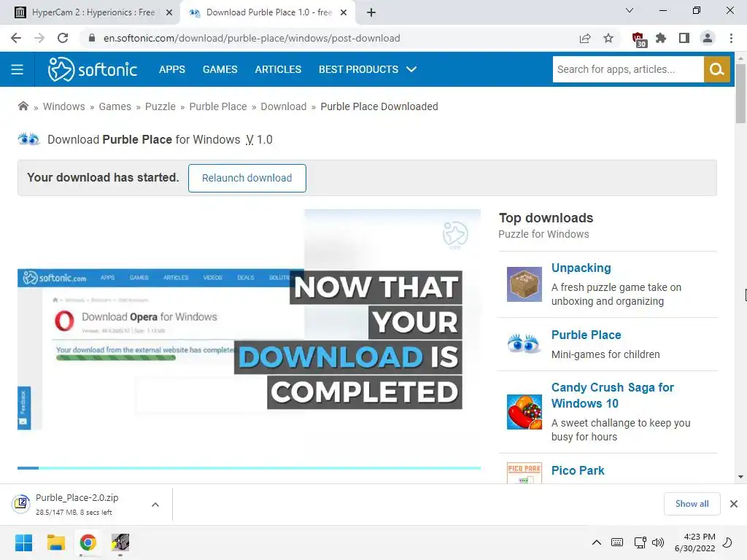Click the Search for apps, articles field
Viewport: 747px width, 560px height.
point(628,69)
